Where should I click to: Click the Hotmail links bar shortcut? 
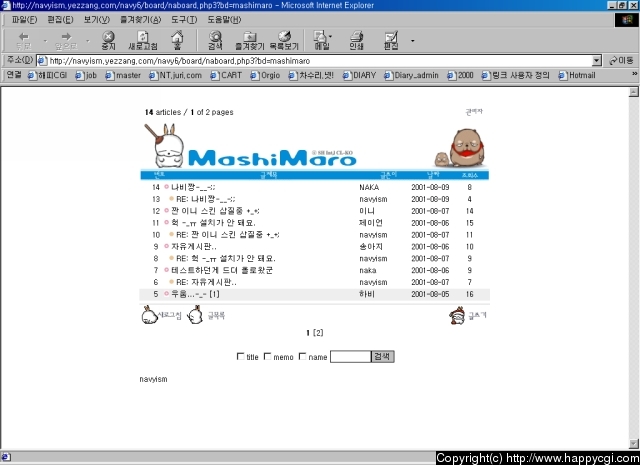click(x=577, y=76)
